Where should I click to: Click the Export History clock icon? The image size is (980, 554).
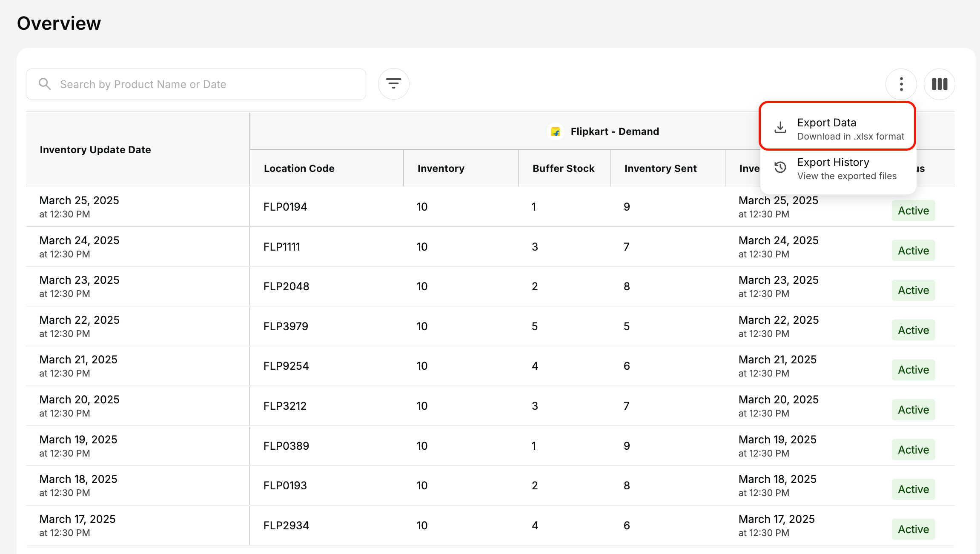pos(780,167)
